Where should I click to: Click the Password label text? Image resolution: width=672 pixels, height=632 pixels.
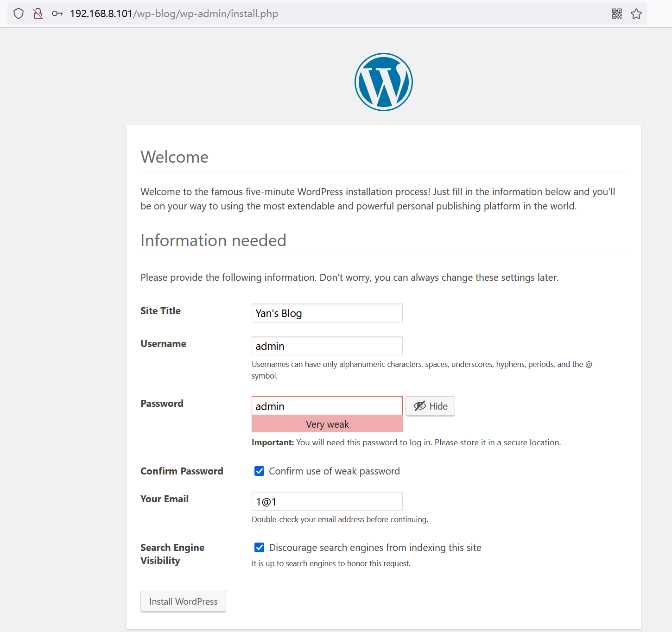(162, 404)
